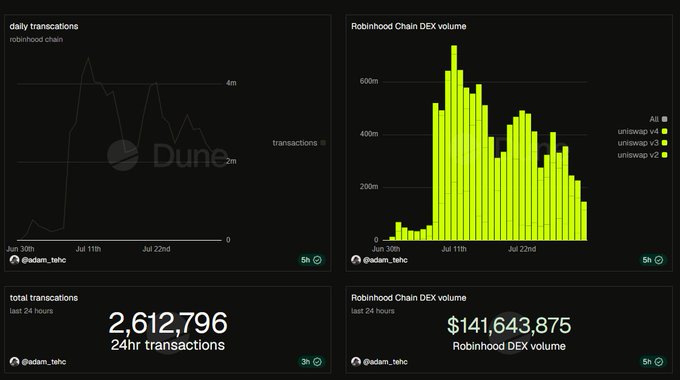The width and height of the screenshot is (680, 380).
Task: Open @adam_tehc link in total transactions panel
Action: coord(43,361)
